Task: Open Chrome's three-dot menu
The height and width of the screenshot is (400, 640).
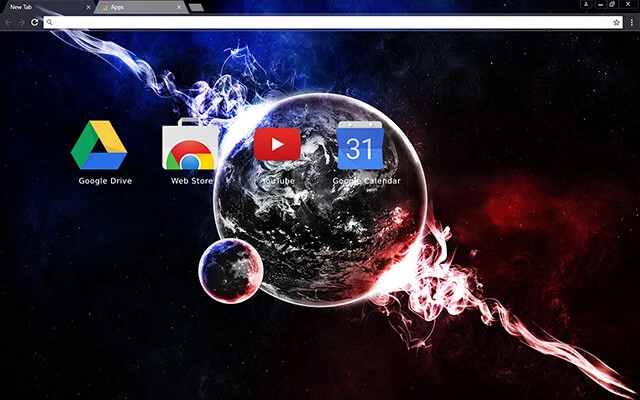Action: 631,23
